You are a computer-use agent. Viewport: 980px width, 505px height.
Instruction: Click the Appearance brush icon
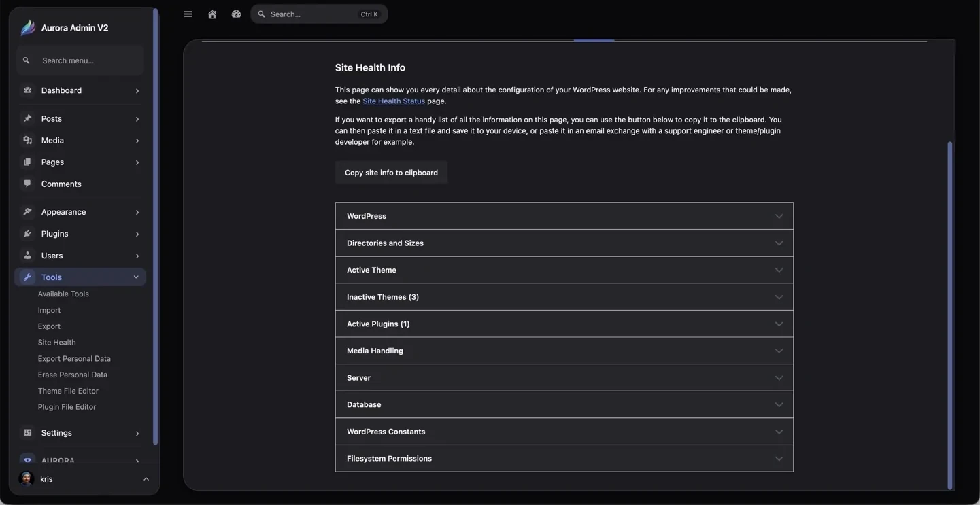(27, 212)
